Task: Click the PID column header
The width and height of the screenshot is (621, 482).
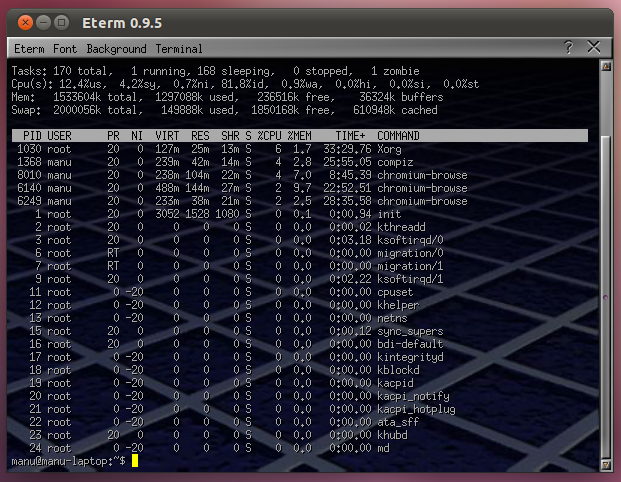Action: click(32, 136)
